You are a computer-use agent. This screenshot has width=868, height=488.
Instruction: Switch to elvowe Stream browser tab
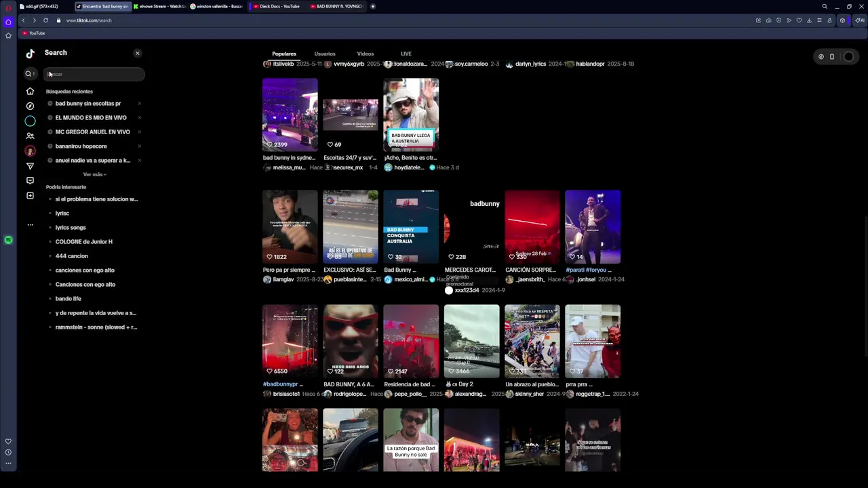point(160,6)
